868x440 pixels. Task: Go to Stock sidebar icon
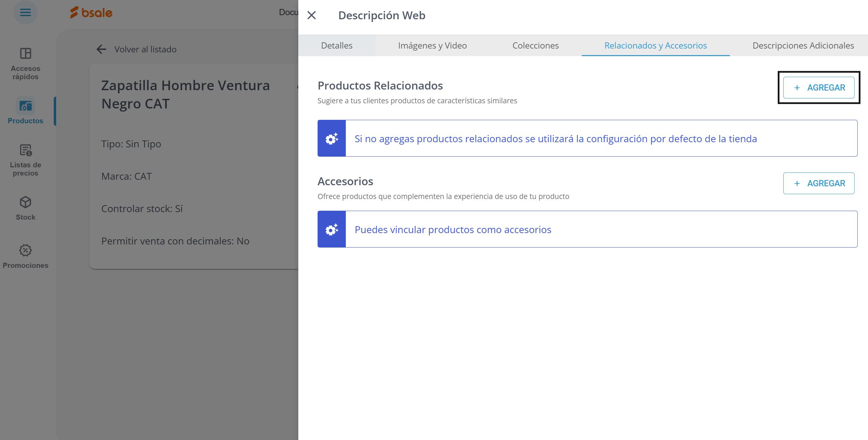click(25, 202)
